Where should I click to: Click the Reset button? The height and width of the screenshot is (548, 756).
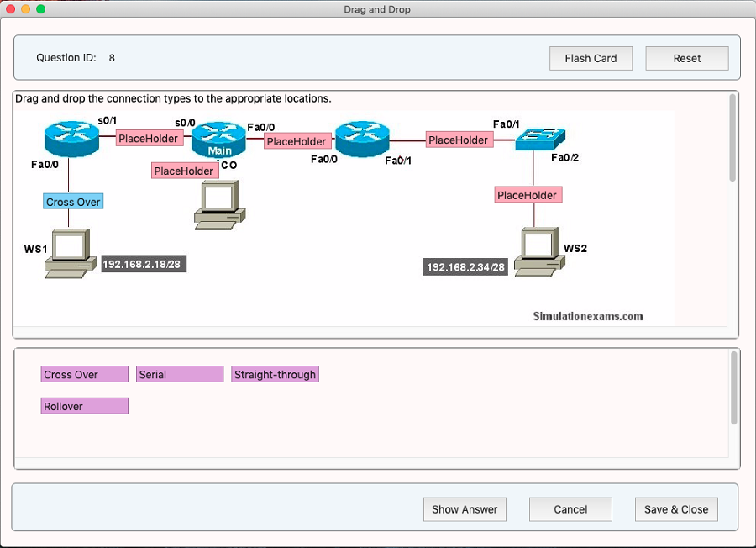point(686,58)
